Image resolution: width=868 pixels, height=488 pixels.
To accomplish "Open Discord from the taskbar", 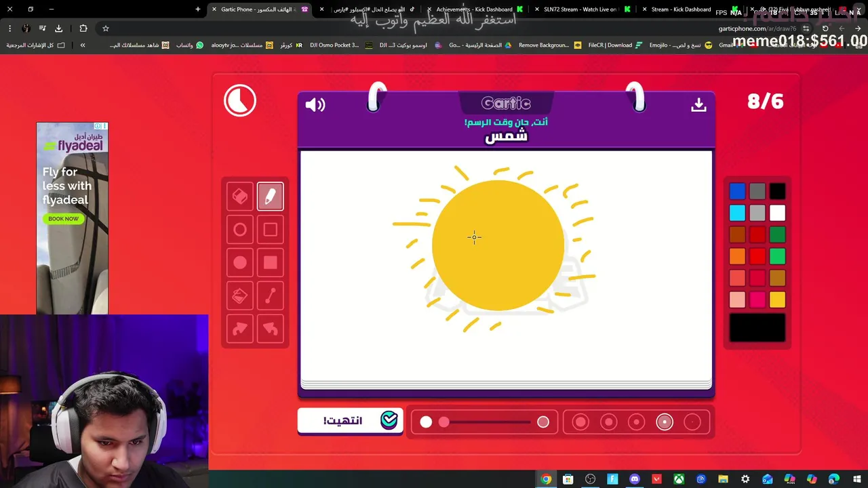I will coord(634,479).
